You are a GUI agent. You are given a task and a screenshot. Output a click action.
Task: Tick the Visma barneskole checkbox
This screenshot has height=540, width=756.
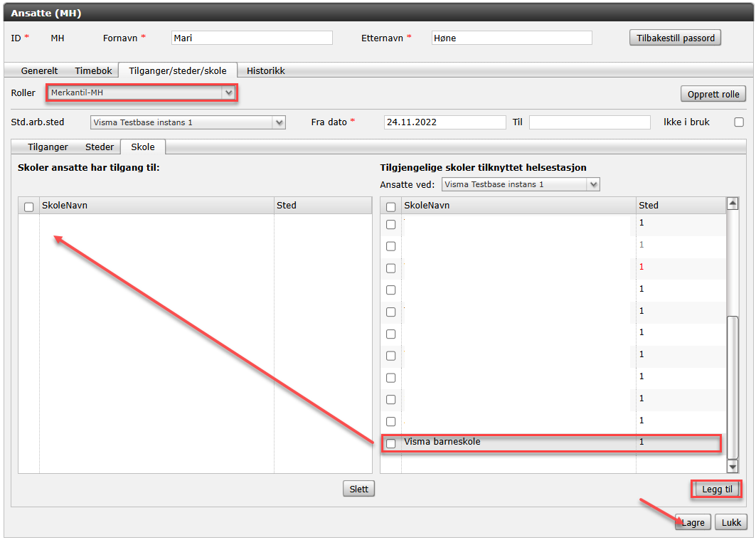coord(390,443)
